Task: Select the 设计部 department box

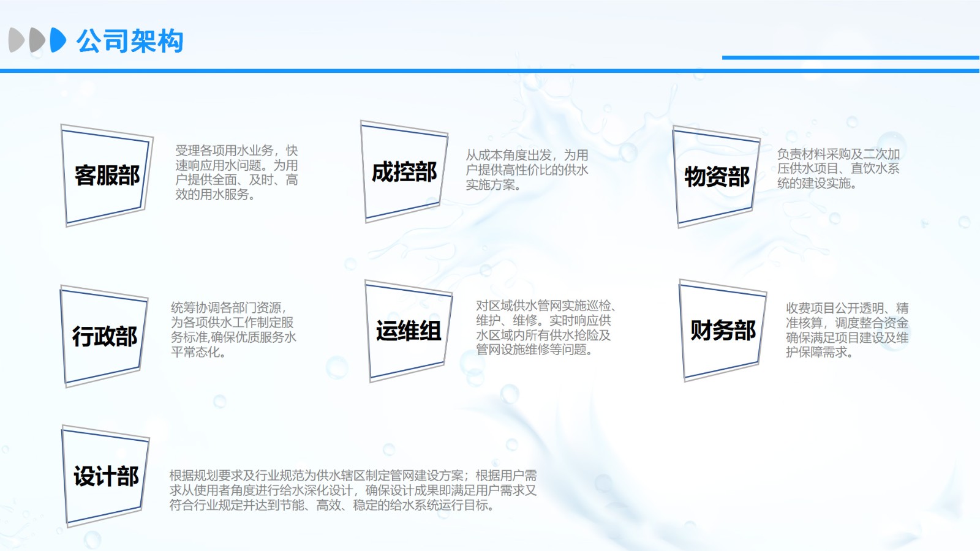Action: coord(106,476)
